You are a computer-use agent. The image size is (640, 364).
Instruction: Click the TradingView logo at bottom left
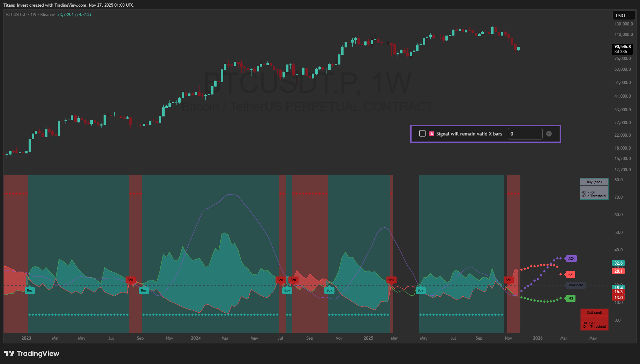tap(32, 354)
